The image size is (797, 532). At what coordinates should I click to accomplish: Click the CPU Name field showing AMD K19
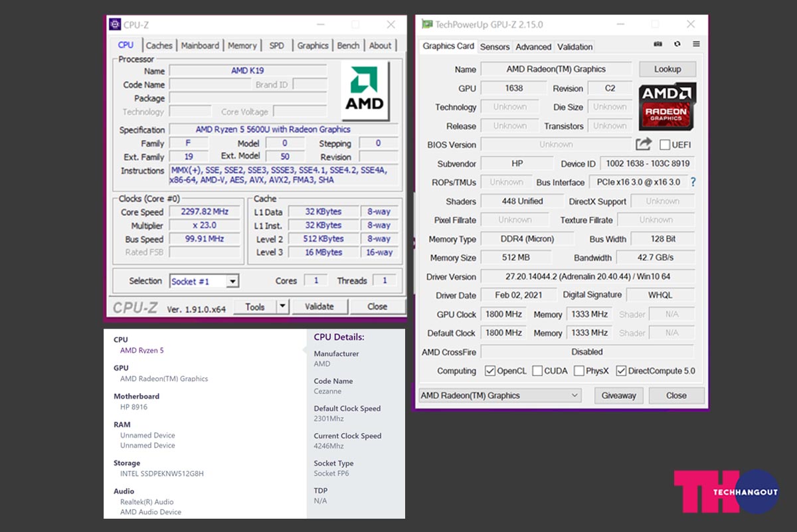pyautogui.click(x=248, y=70)
